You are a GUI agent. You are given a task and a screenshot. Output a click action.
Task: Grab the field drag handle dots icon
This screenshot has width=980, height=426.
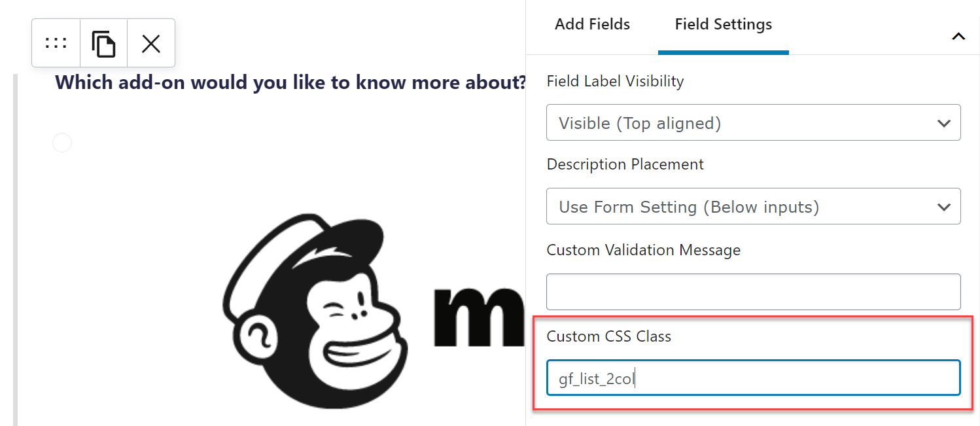pyautogui.click(x=56, y=43)
